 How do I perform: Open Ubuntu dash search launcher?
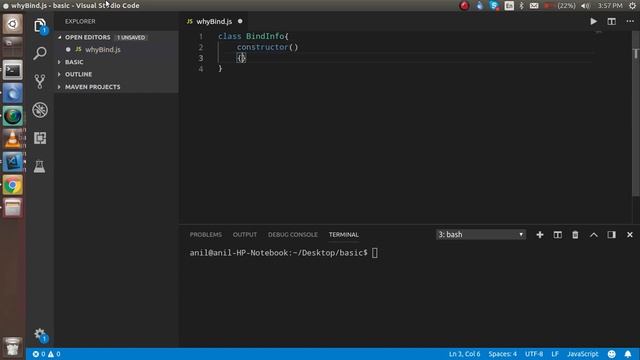point(13,24)
